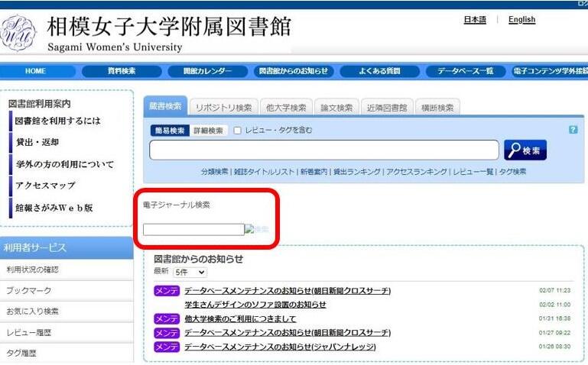Click the first purple メンテ badge
Screen dimensions: 588x365
[167, 291]
